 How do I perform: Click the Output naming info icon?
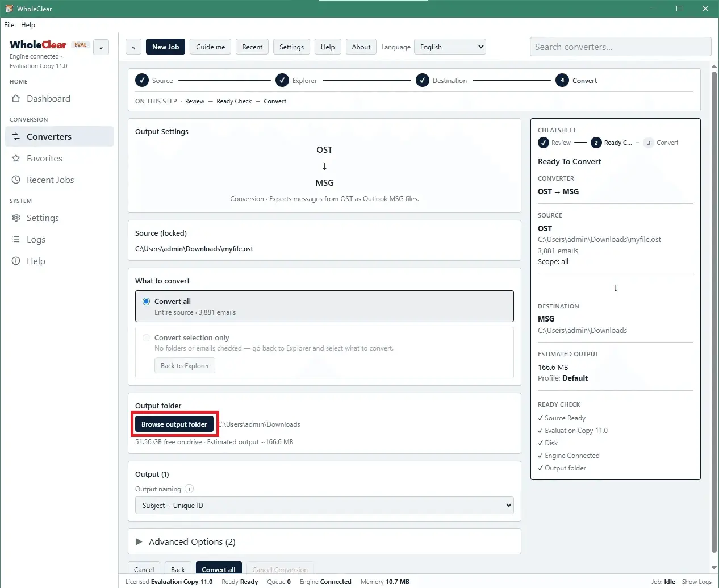click(189, 489)
